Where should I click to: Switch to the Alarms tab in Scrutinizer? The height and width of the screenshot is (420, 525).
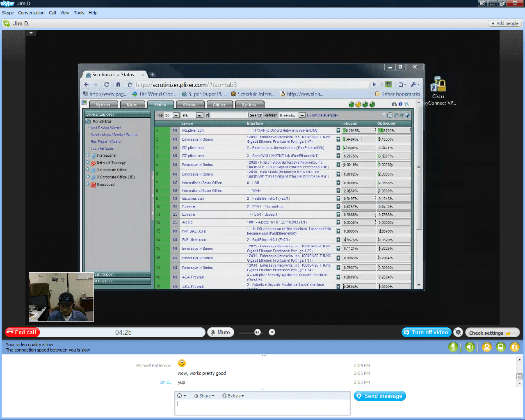(x=190, y=105)
